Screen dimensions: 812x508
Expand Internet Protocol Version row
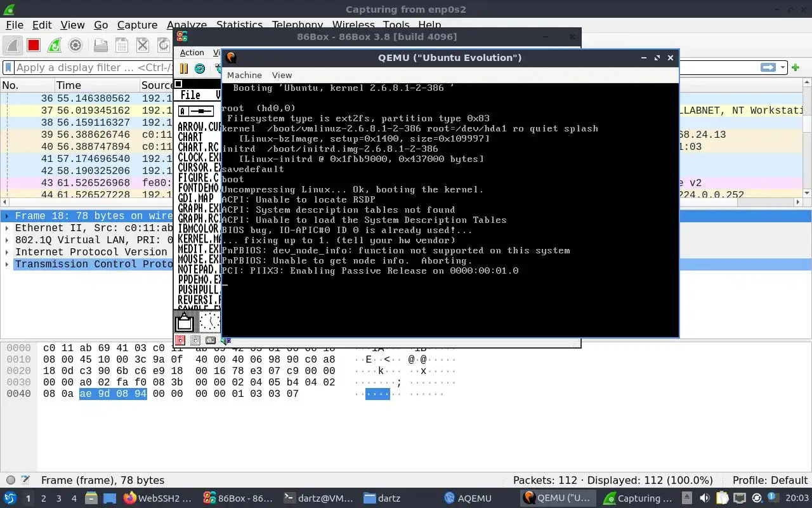pos(7,252)
